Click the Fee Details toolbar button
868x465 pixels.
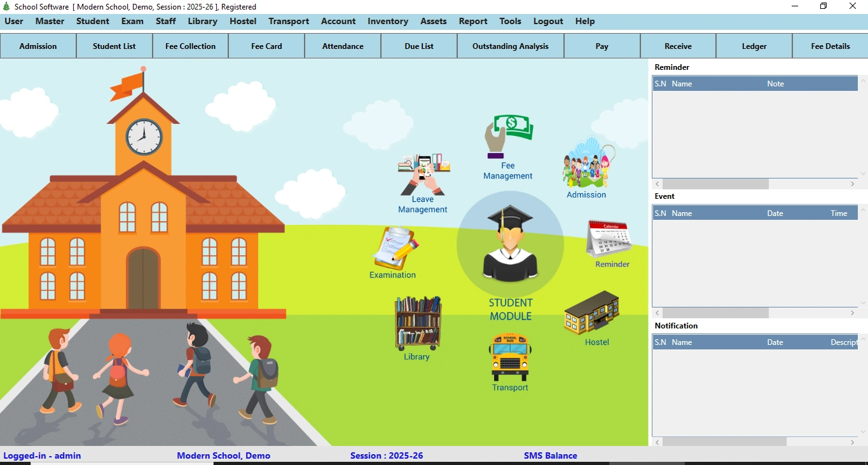coord(830,46)
